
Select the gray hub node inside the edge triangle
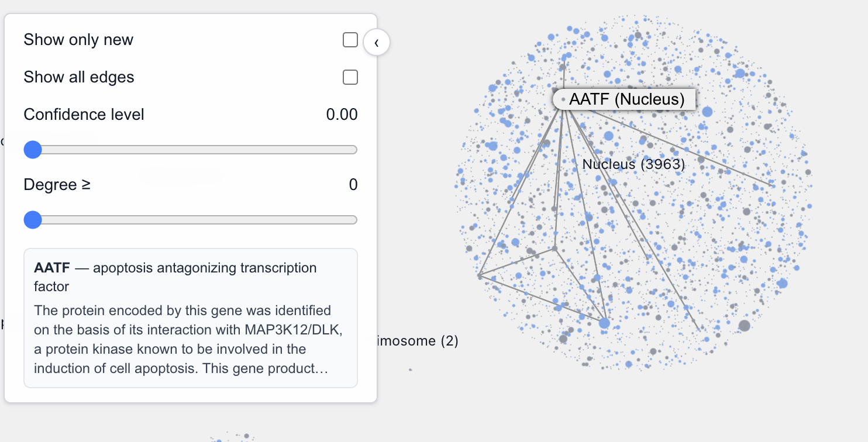555,248
